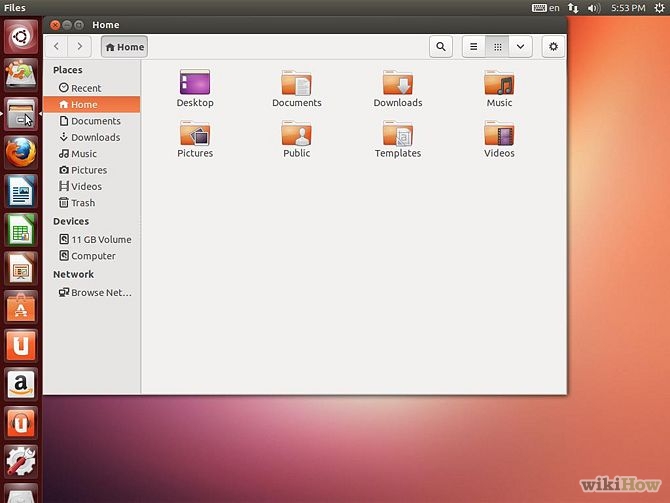Screen dimensions: 670x503
Task: Open the view options dropdown arrow
Action: click(520, 47)
